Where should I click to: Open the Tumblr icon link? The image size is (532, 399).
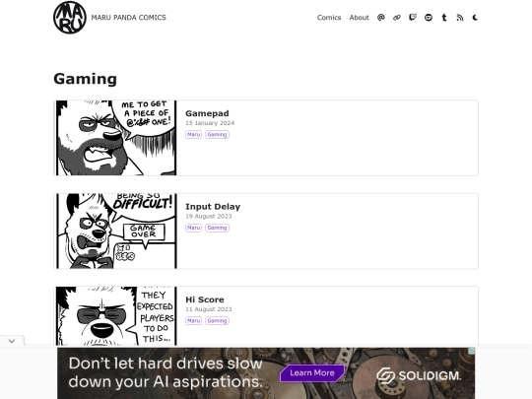[x=444, y=18]
